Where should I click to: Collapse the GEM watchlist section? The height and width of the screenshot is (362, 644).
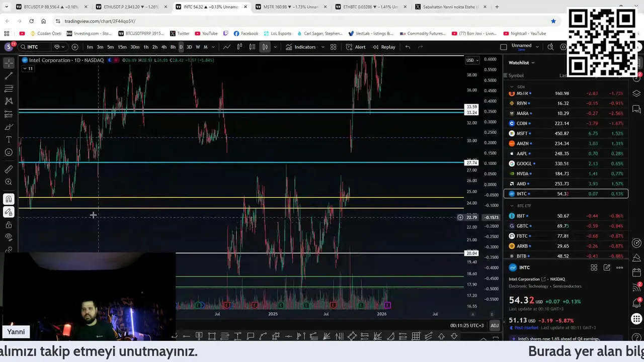(x=512, y=86)
